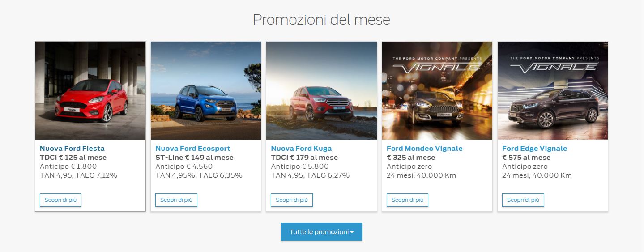Viewport: 644px width, 252px height.
Task: Open the Nuova Ford Fiesta car image
Action: click(x=90, y=90)
